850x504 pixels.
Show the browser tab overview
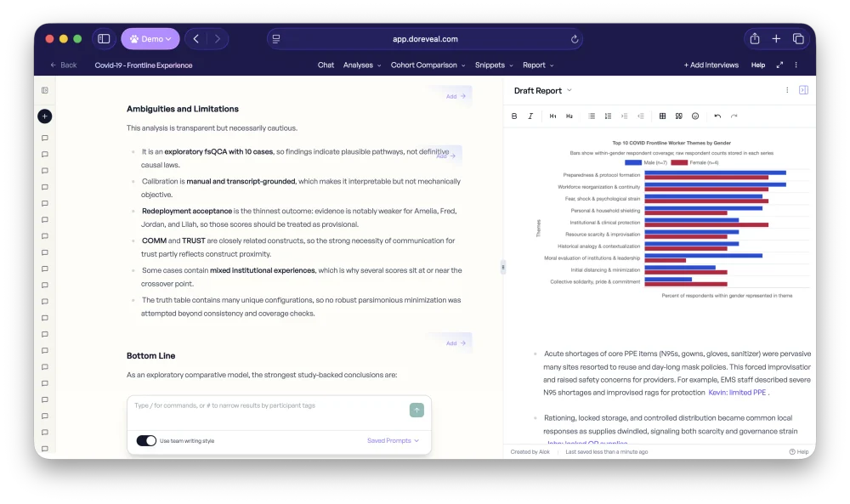798,38
